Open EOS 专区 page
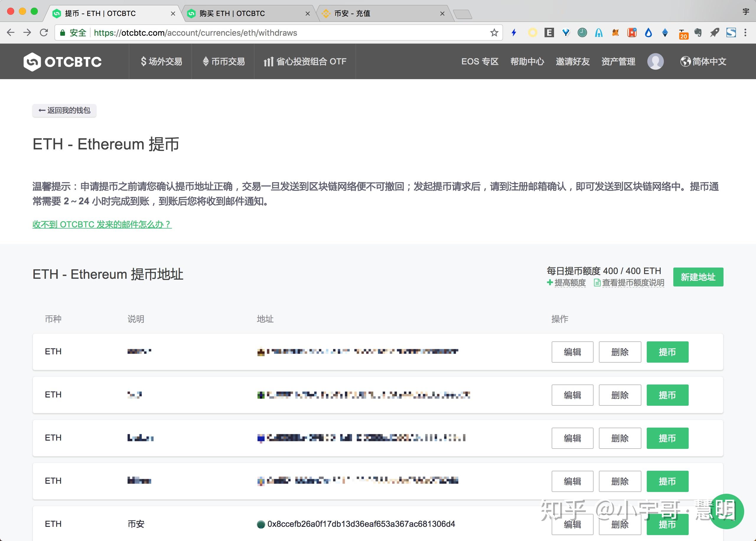756x541 pixels. 480,62
